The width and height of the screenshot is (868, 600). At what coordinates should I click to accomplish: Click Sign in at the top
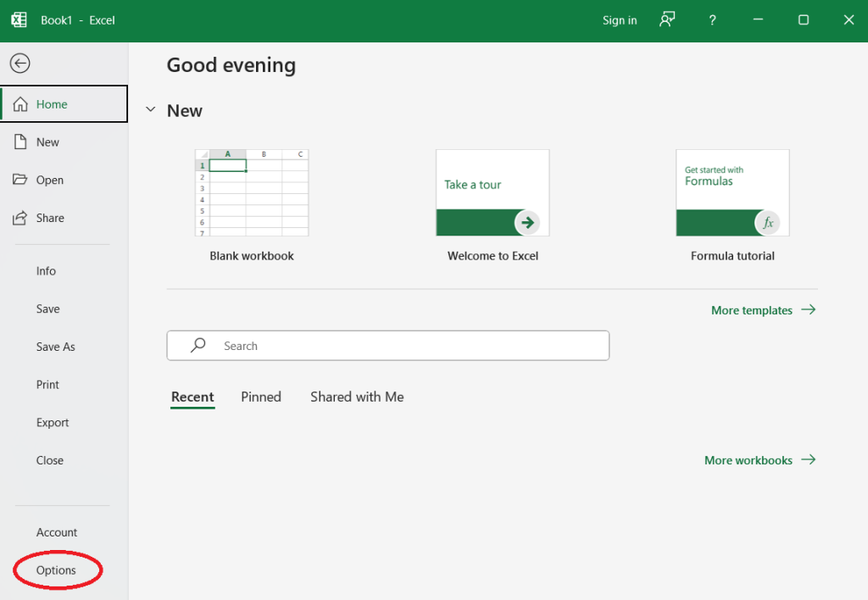(620, 20)
